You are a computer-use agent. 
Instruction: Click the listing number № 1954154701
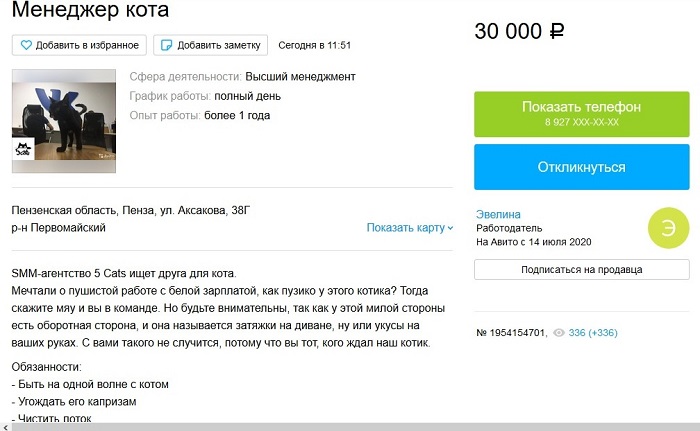(x=511, y=332)
